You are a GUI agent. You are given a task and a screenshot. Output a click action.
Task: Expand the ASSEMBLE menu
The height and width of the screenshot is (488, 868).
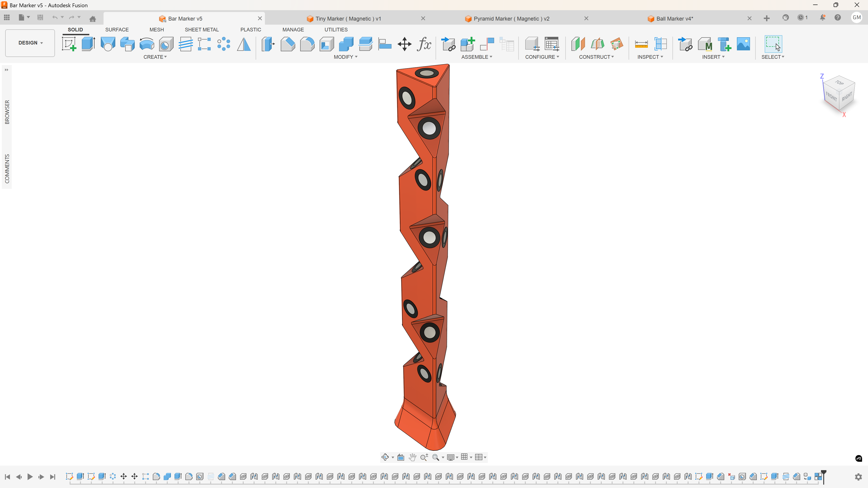[x=477, y=57]
